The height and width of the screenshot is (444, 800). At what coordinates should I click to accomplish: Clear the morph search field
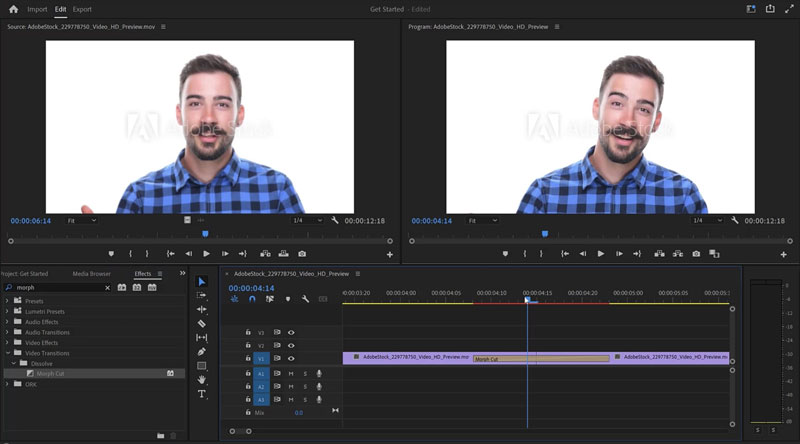107,288
